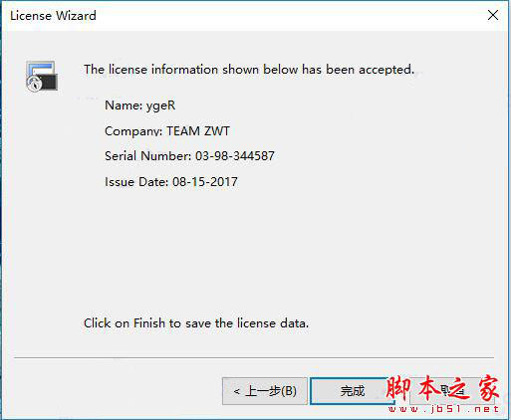This screenshot has width=511, height=420.
Task: Go back with the 上一步(B) button
Action: [x=265, y=391]
